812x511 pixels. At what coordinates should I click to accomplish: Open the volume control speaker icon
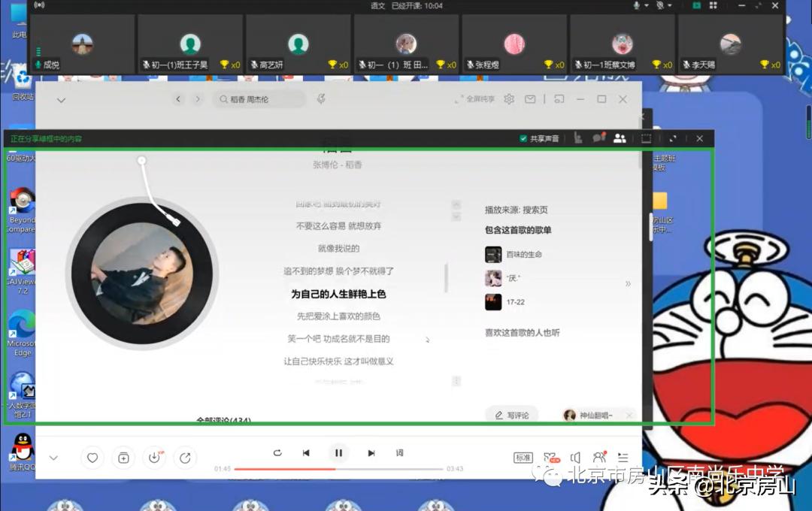coord(575,458)
